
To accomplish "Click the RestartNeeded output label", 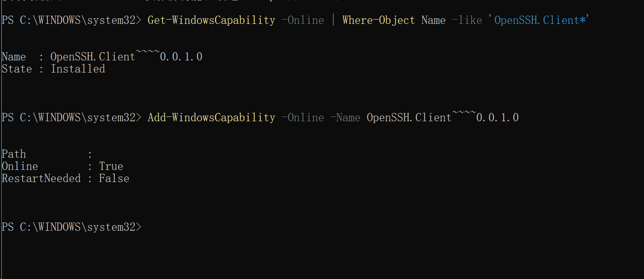I will pyautogui.click(x=41, y=178).
